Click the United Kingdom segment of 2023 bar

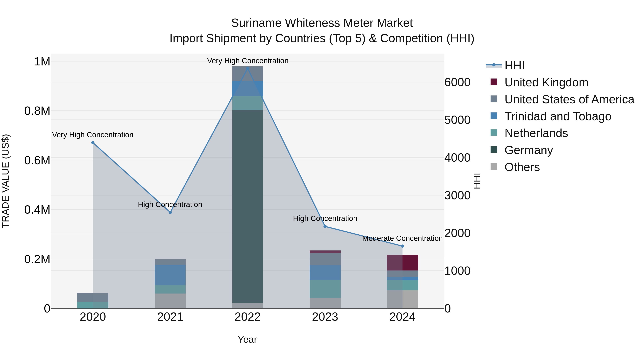325,252
